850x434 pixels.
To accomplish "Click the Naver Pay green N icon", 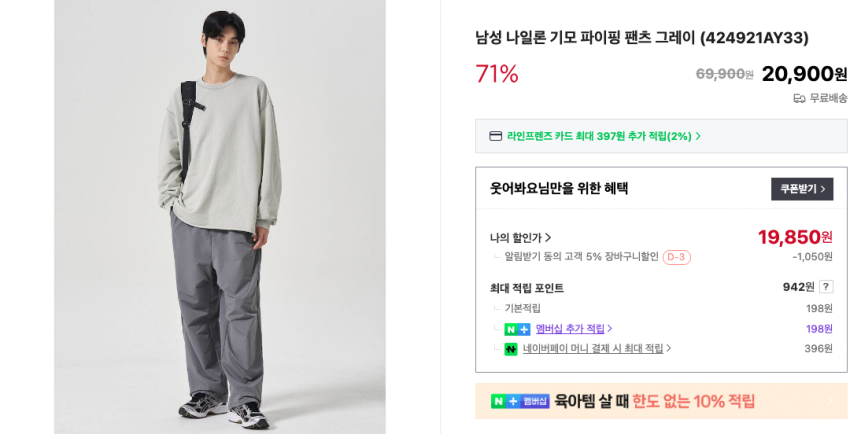I will [x=511, y=349].
